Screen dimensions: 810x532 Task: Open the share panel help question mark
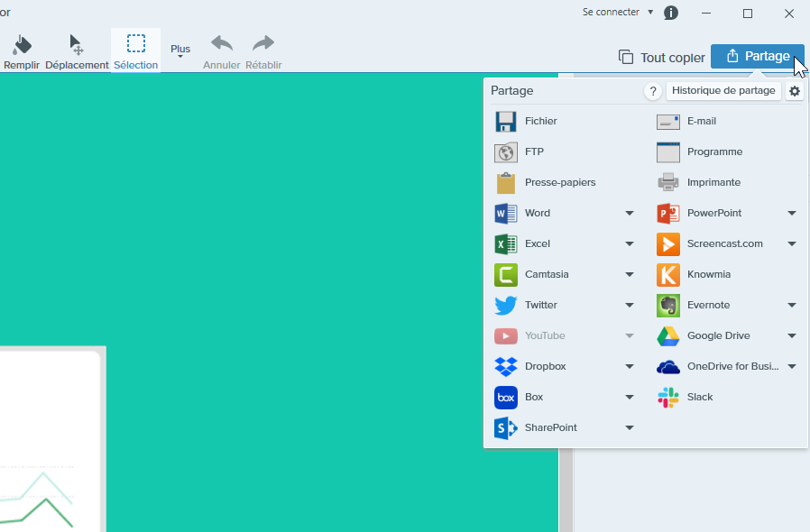tap(653, 91)
